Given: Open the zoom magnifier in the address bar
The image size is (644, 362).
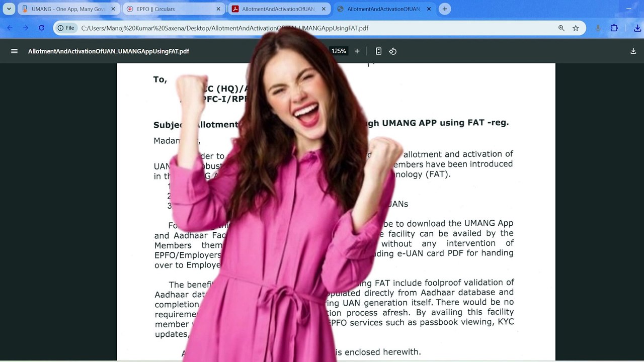Looking at the screenshot, I should click(561, 28).
